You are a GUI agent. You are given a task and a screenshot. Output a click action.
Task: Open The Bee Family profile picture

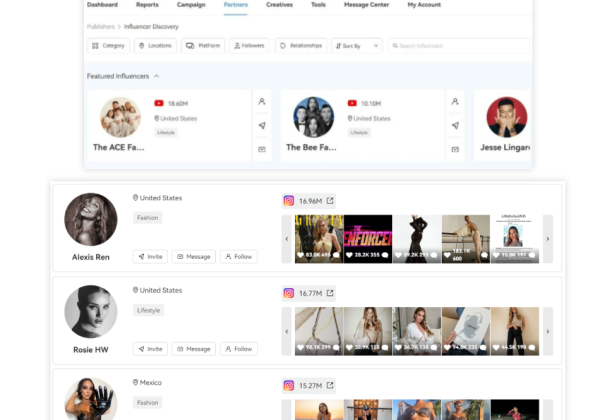[x=313, y=117]
